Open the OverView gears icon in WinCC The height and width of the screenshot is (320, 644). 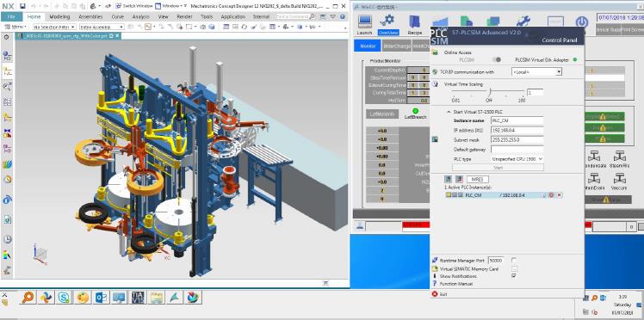pyautogui.click(x=387, y=24)
